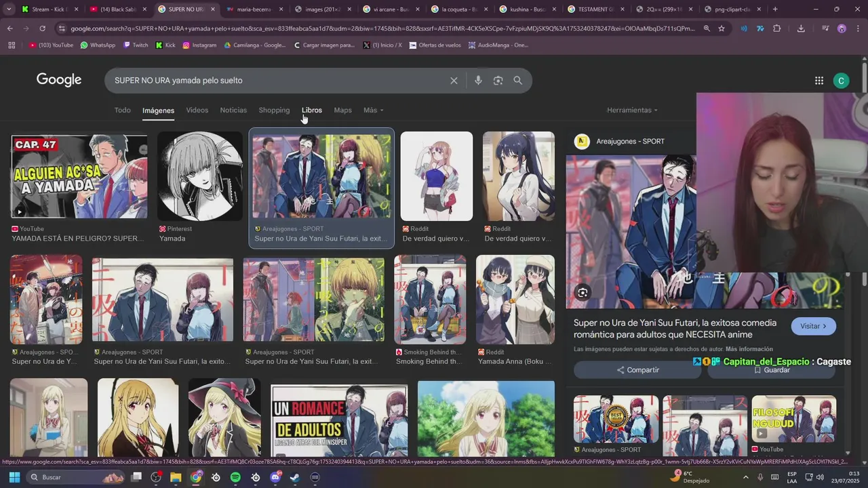Screen dimensions: 868x488
Task: Open the Google account avatar menu
Action: point(841,81)
